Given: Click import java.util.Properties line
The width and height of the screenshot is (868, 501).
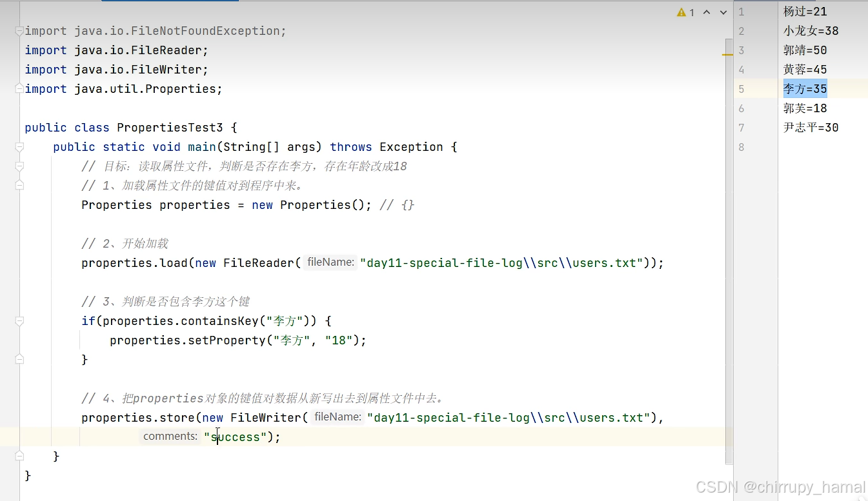Looking at the screenshot, I should (x=124, y=89).
